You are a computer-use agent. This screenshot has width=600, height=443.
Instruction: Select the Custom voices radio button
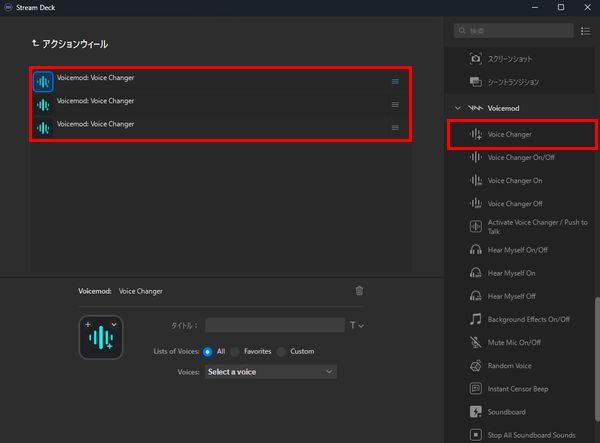(281, 352)
